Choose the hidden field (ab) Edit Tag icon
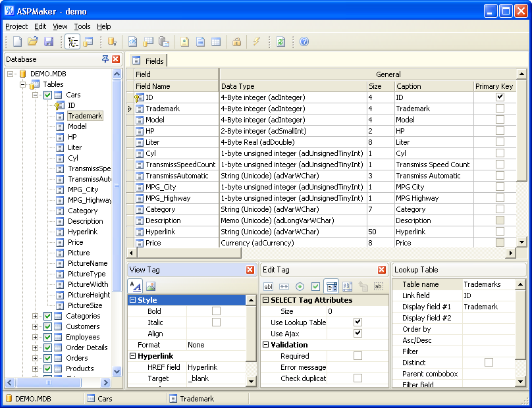The width and height of the screenshot is (532, 408). pos(379,286)
